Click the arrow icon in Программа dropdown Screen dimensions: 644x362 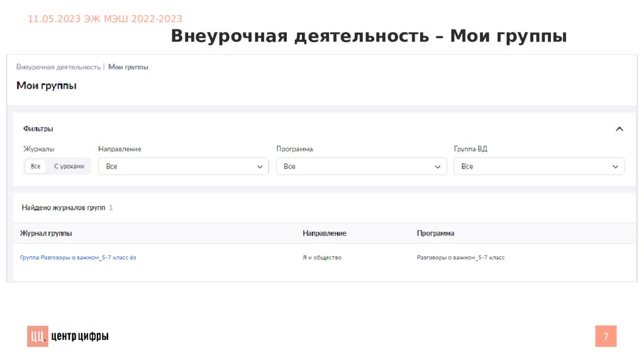(438, 167)
